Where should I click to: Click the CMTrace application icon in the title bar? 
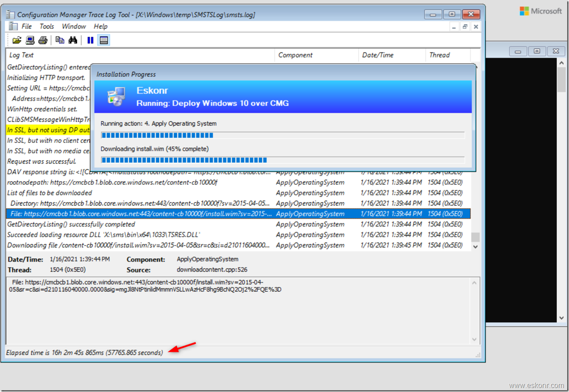coord(10,14)
